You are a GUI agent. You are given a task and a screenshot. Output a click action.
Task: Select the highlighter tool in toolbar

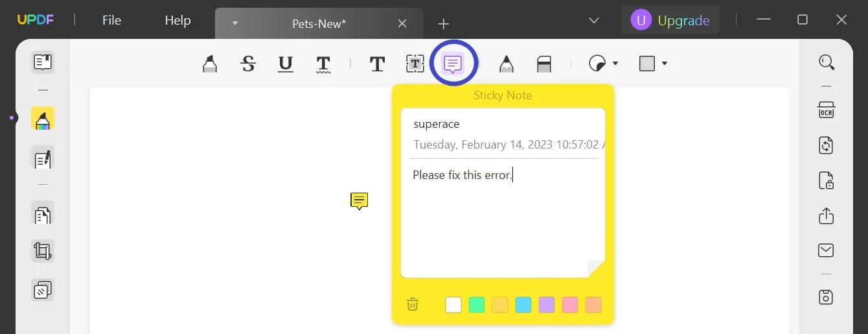210,64
